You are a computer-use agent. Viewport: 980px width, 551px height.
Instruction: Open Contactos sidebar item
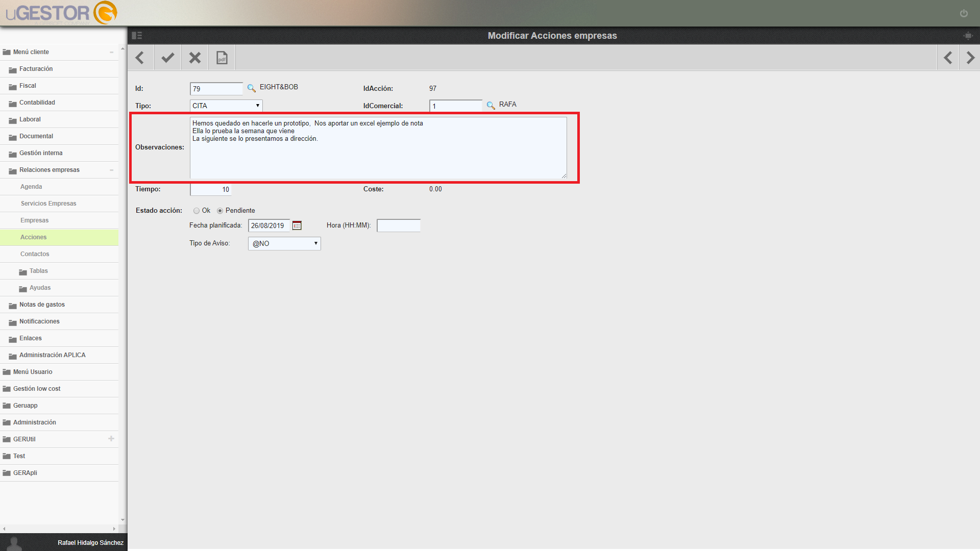click(x=35, y=254)
